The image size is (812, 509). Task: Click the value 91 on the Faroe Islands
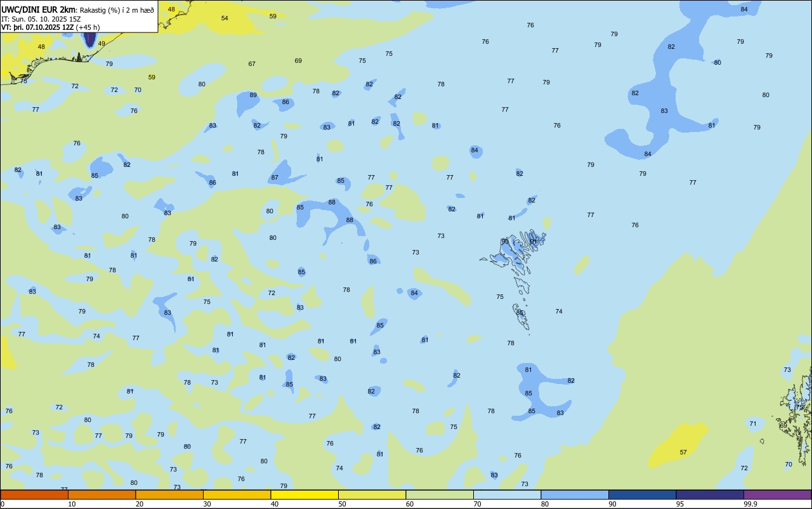point(534,242)
